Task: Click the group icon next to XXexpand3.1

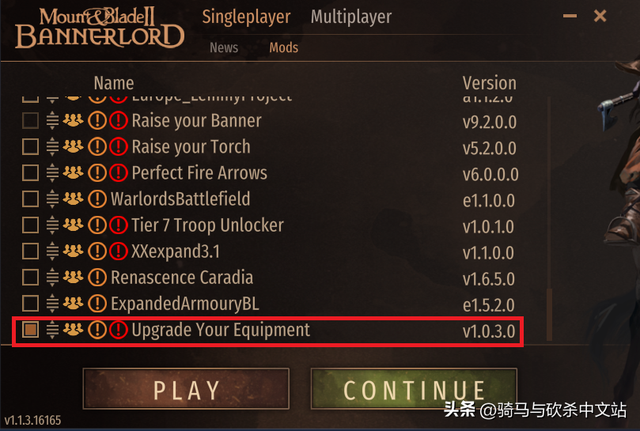Action: point(73,251)
